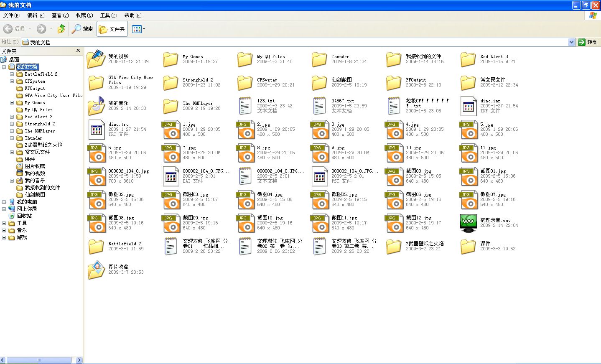The height and width of the screenshot is (364, 601).
Task: Select the 截图00.jpg image icon
Action: (x=394, y=176)
